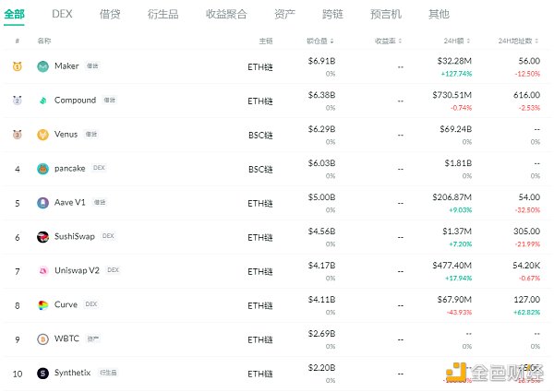Click the Aave V1 logo icon
The width and height of the screenshot is (554, 392).
(x=43, y=203)
